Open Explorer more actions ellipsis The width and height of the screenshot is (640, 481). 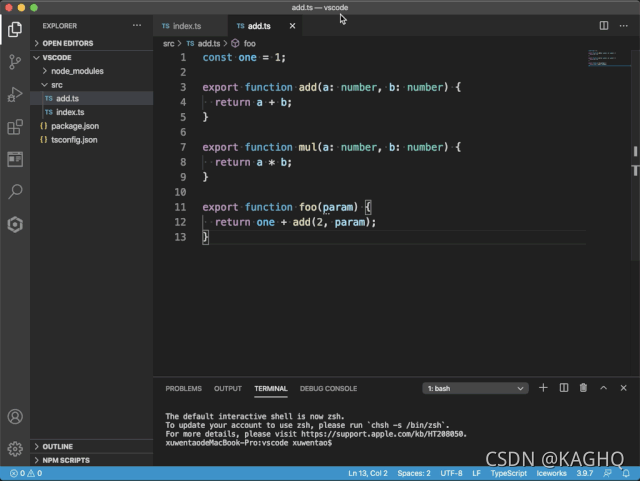137,25
